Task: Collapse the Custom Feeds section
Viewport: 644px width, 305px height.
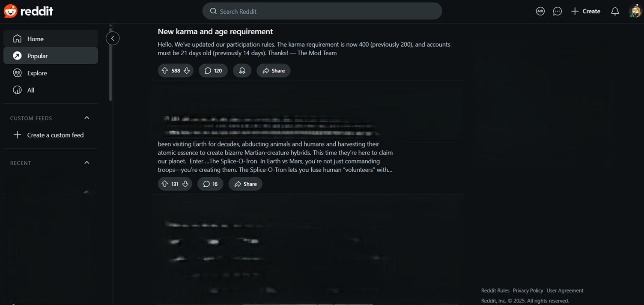Action: pos(87,118)
